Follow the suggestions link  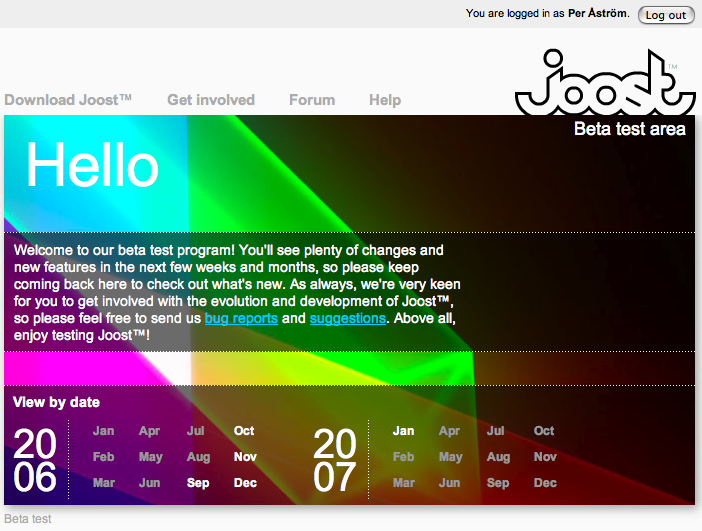(348, 318)
